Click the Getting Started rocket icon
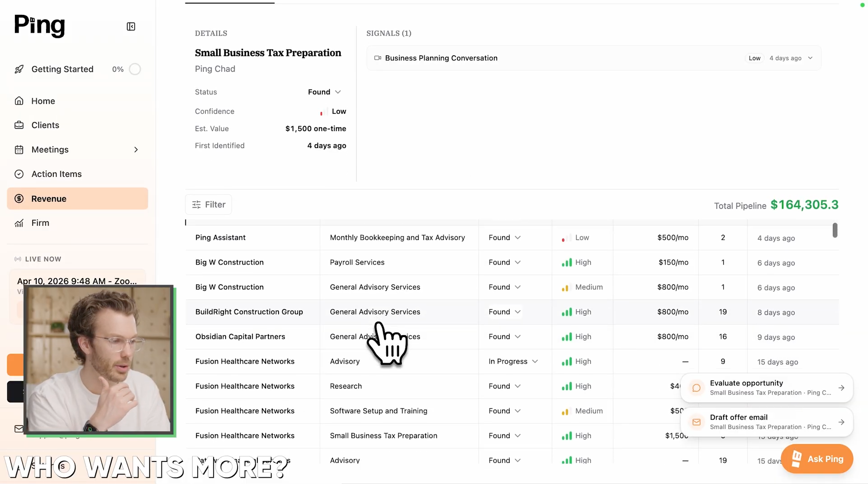The height and width of the screenshot is (484, 868). pyautogui.click(x=19, y=69)
